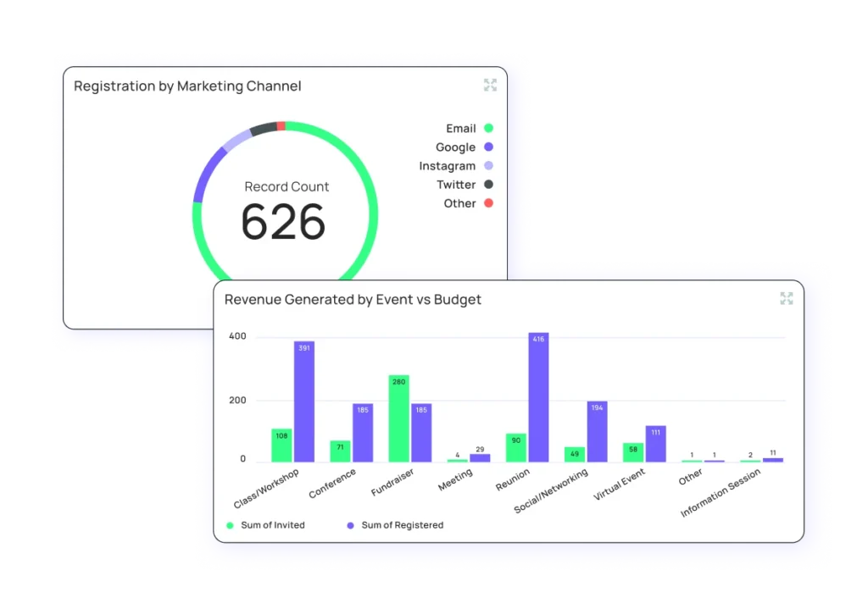Viewport: 868px width, 609px height.
Task: Click the Record Count 626 total
Action: (x=283, y=220)
